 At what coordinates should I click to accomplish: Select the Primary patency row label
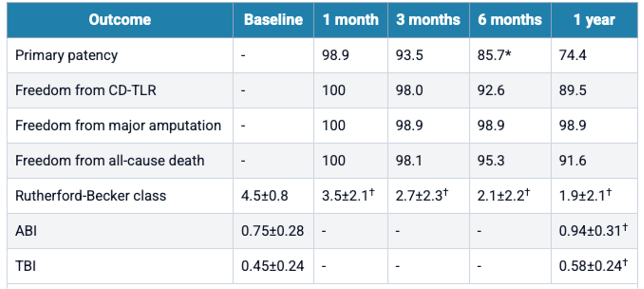(67, 55)
